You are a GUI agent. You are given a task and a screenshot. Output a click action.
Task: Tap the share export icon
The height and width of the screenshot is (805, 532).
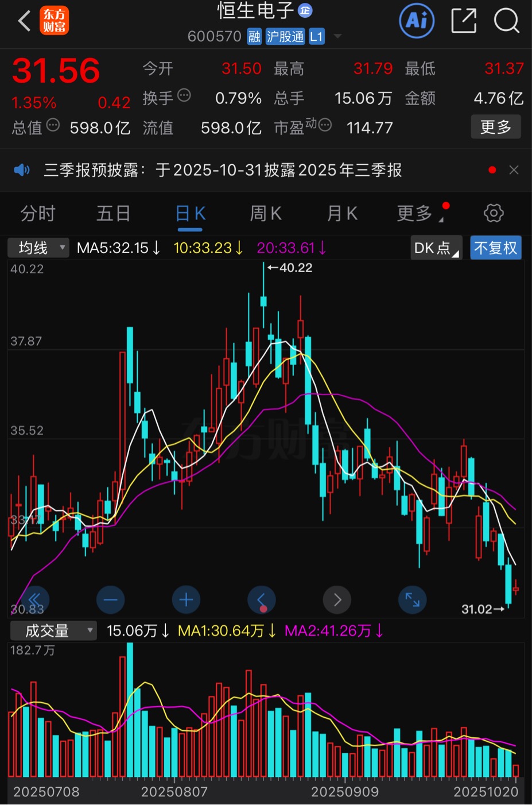coord(464,21)
